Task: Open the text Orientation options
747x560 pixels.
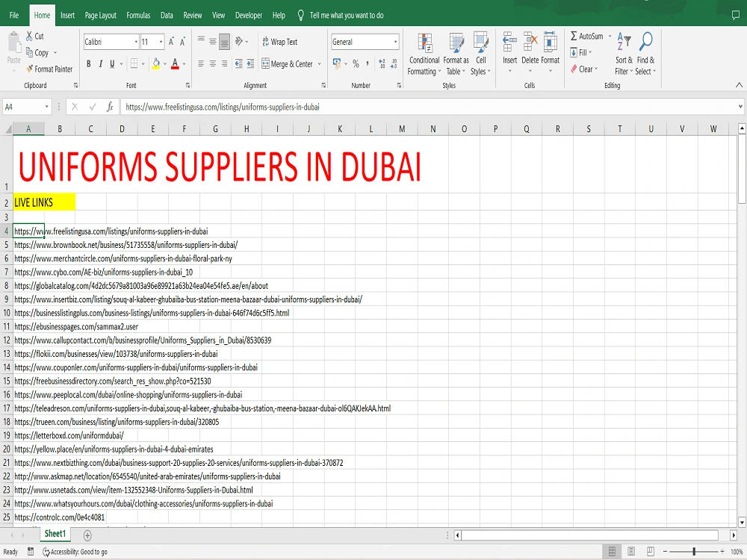Action: pos(241,41)
